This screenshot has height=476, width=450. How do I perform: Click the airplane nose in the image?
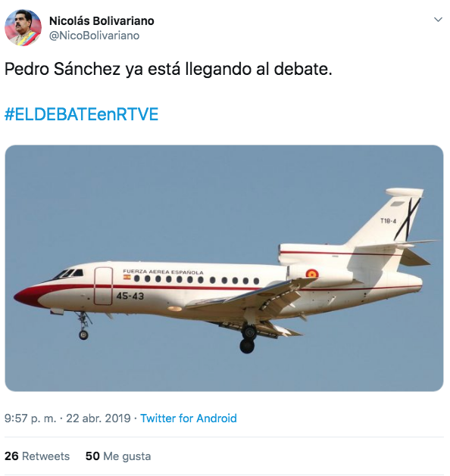(27, 295)
